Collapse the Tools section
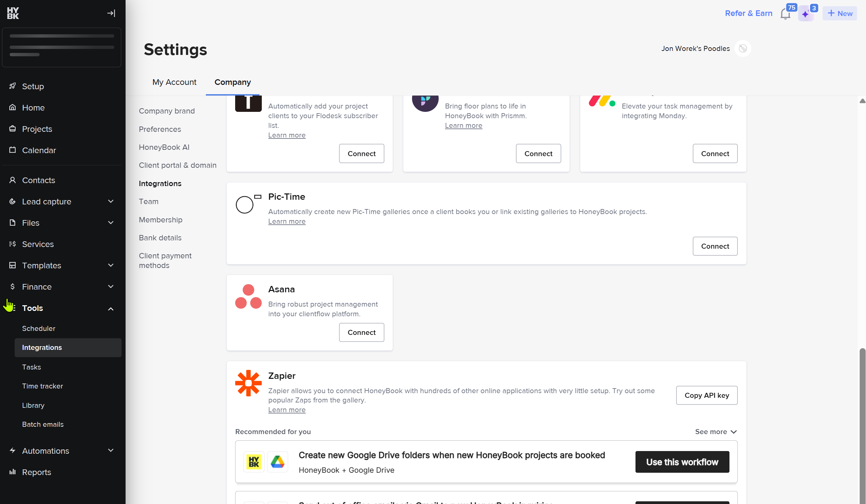866x504 pixels. tap(111, 309)
